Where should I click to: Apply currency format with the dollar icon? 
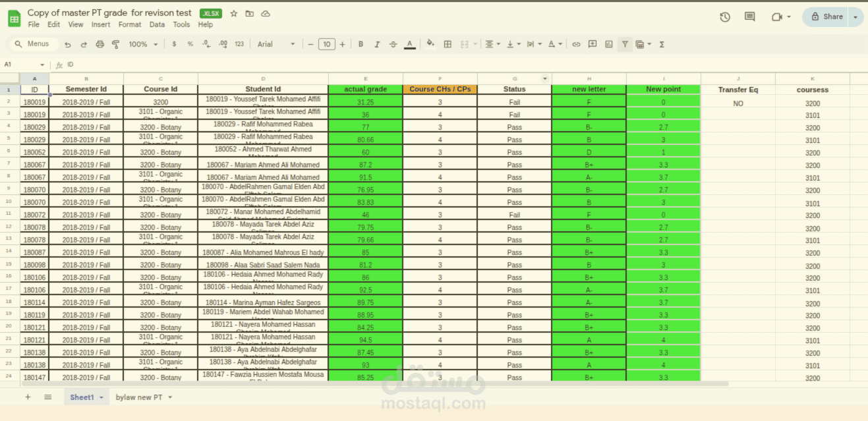tap(174, 44)
